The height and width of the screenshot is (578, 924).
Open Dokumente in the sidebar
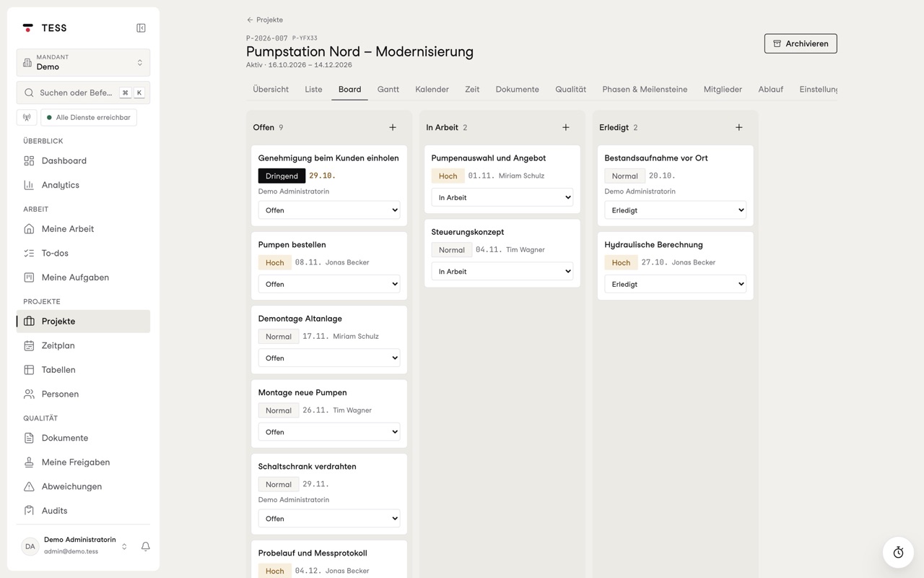(83, 438)
